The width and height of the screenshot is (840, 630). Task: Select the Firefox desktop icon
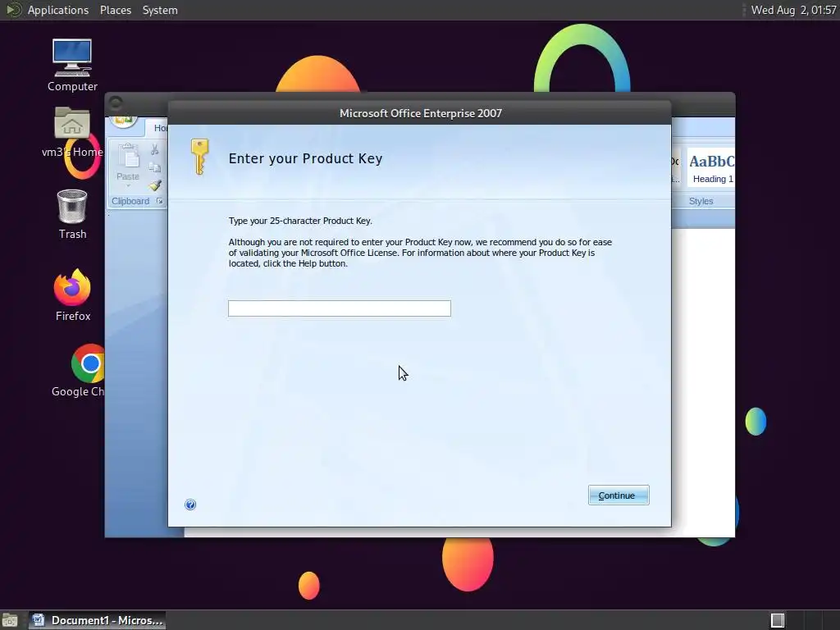pyautogui.click(x=72, y=294)
